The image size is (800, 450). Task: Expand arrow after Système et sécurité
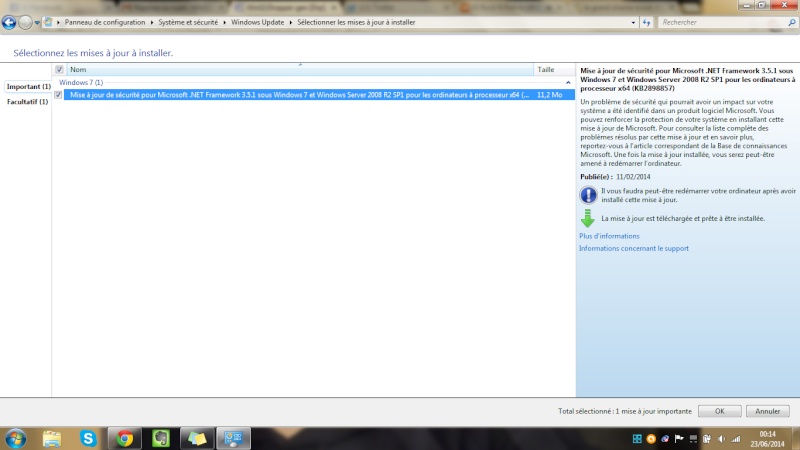(x=224, y=22)
